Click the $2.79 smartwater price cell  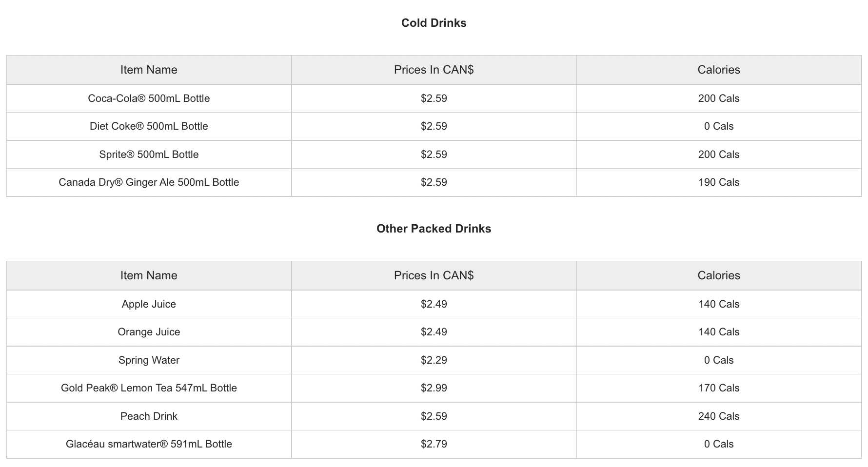(x=434, y=444)
